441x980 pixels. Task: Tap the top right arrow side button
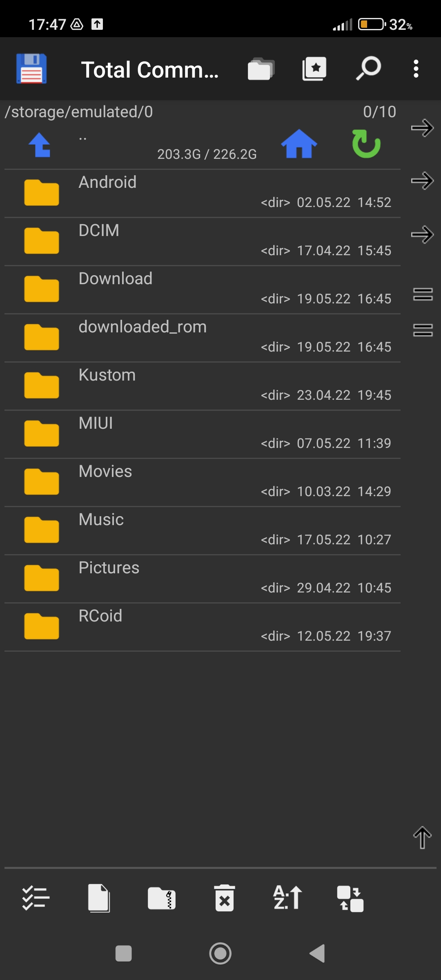click(x=422, y=128)
